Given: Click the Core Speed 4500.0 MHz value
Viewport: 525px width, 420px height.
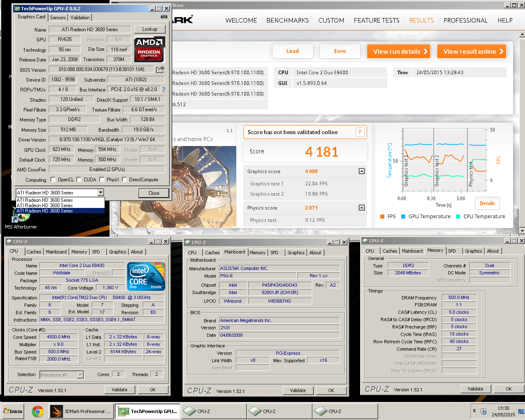Looking at the screenshot, I should 59,337.
